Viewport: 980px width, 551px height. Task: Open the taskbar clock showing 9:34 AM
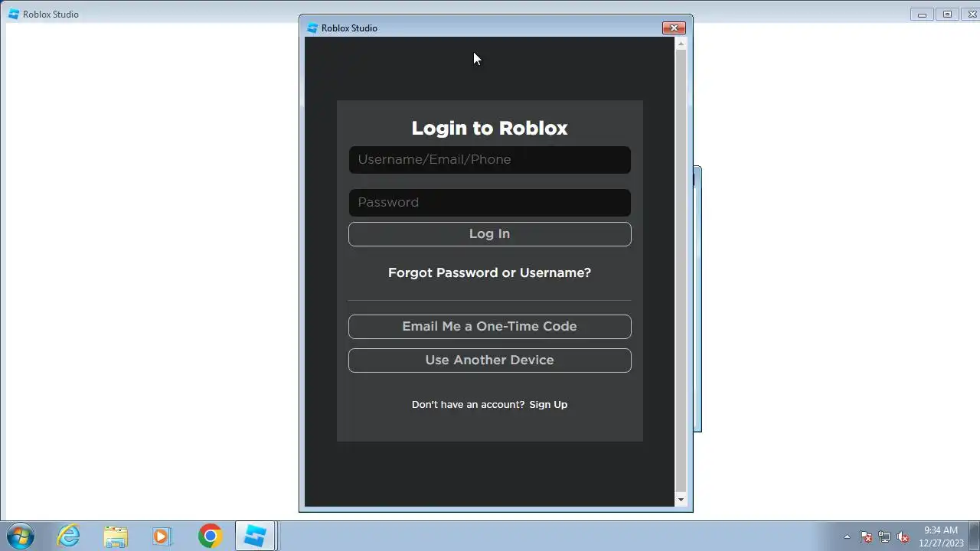coord(941,536)
